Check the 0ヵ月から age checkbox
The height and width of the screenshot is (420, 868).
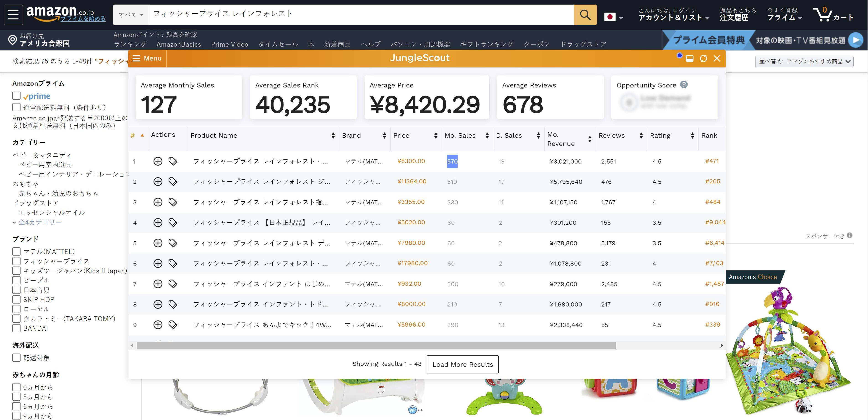pyautogui.click(x=16, y=387)
